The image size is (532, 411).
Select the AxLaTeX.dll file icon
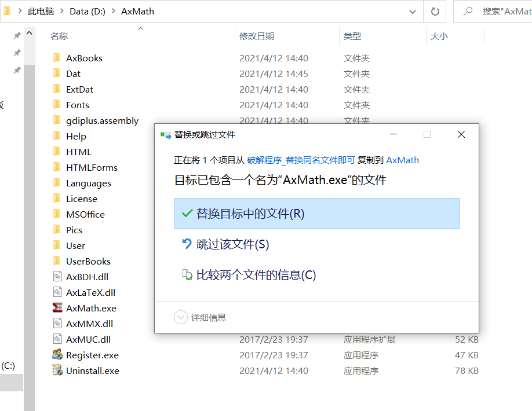click(57, 292)
